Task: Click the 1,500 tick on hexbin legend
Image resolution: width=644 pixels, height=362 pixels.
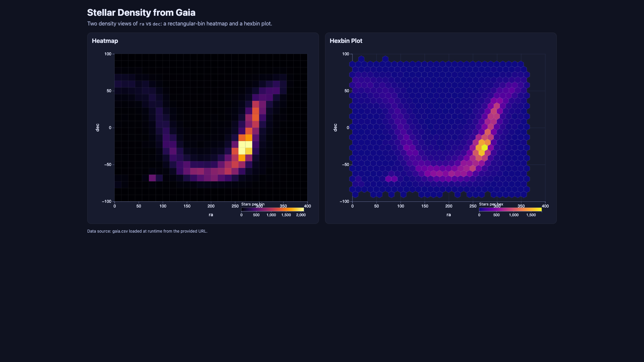Action: (x=531, y=215)
